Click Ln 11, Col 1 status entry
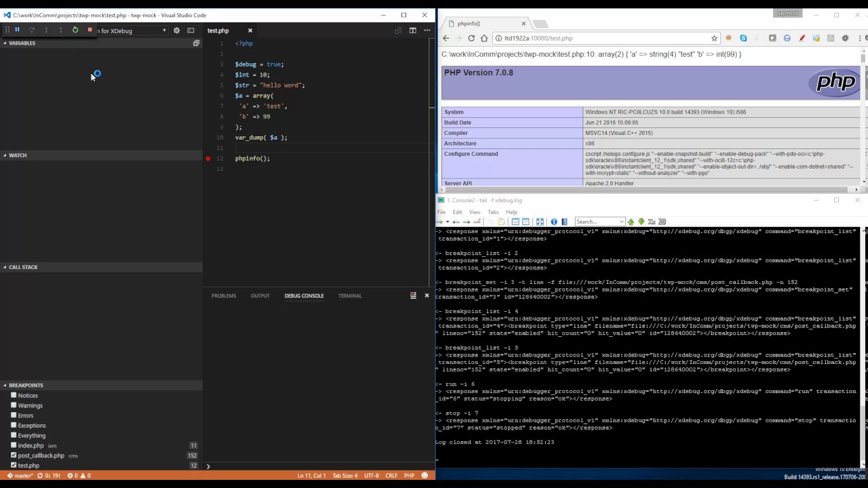Image resolution: width=868 pixels, height=488 pixels. coord(312,476)
